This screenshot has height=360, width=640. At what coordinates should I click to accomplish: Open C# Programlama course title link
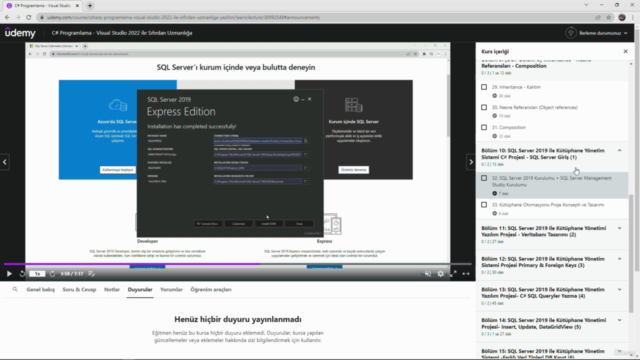(x=122, y=33)
